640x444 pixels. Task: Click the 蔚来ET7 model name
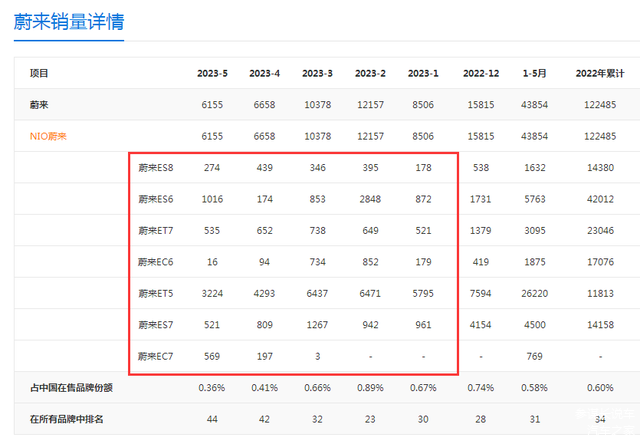(x=157, y=231)
